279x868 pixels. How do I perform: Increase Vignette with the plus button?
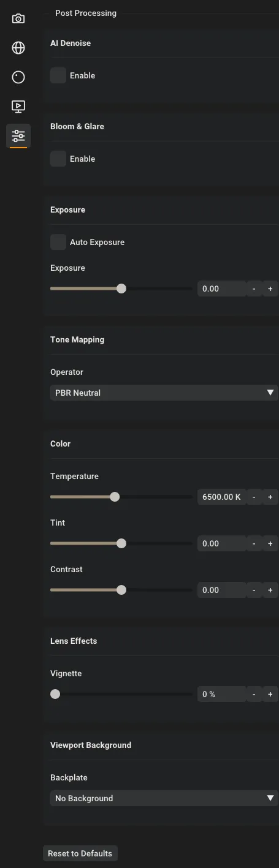(270, 694)
